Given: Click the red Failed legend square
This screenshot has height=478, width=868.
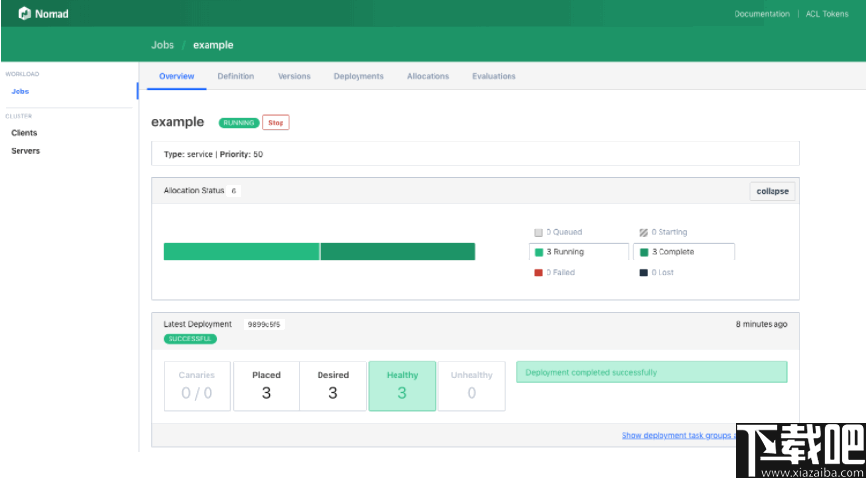Looking at the screenshot, I should 538,273.
